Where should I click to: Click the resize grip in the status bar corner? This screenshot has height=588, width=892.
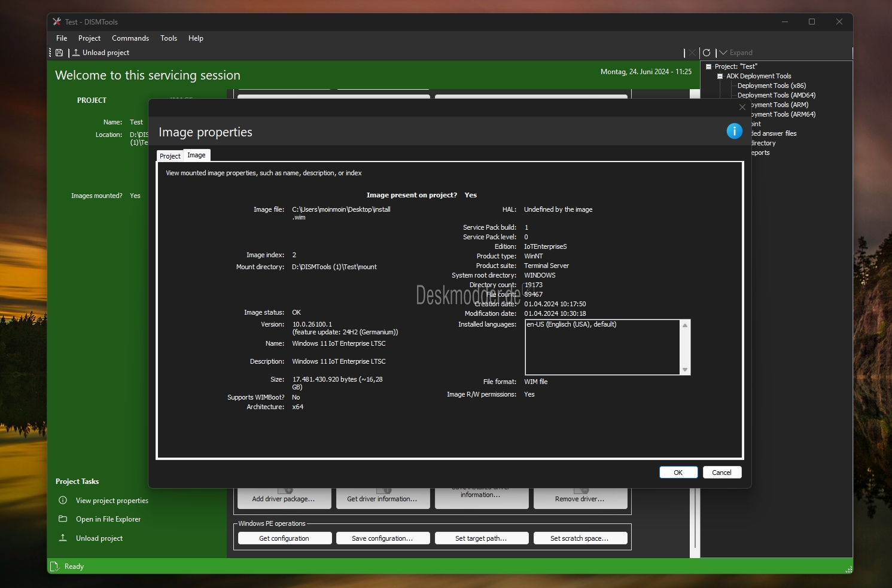[848, 569]
